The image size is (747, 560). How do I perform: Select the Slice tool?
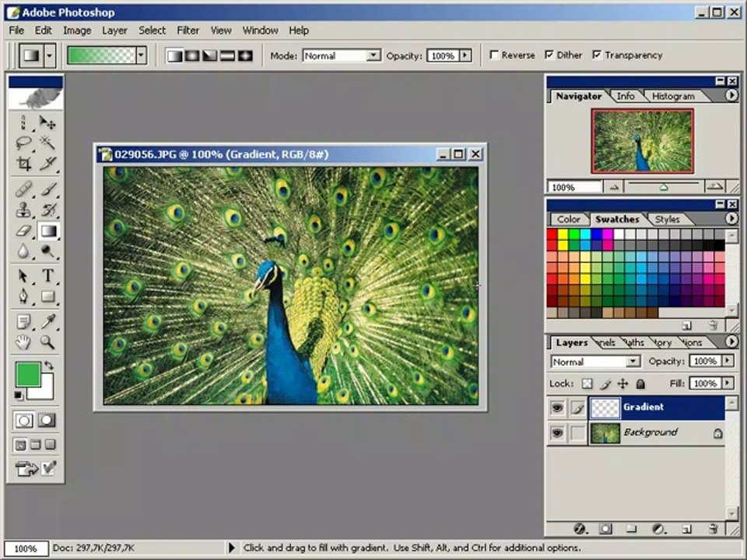47,163
